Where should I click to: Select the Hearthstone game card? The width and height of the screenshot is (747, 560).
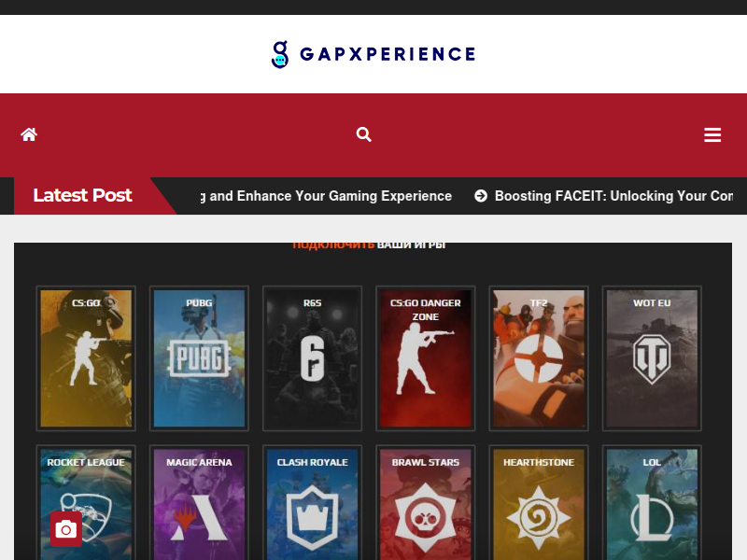539,503
